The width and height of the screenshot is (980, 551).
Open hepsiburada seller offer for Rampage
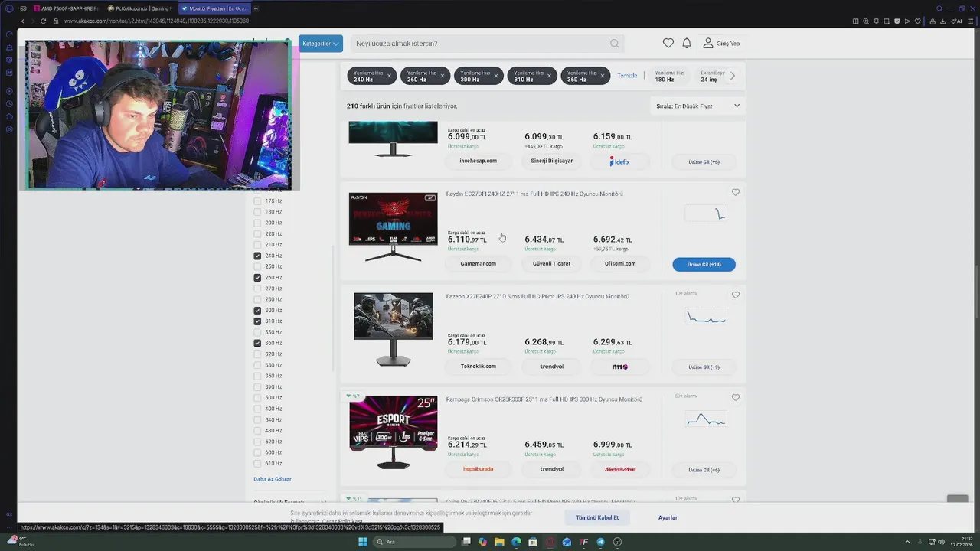pyautogui.click(x=479, y=469)
